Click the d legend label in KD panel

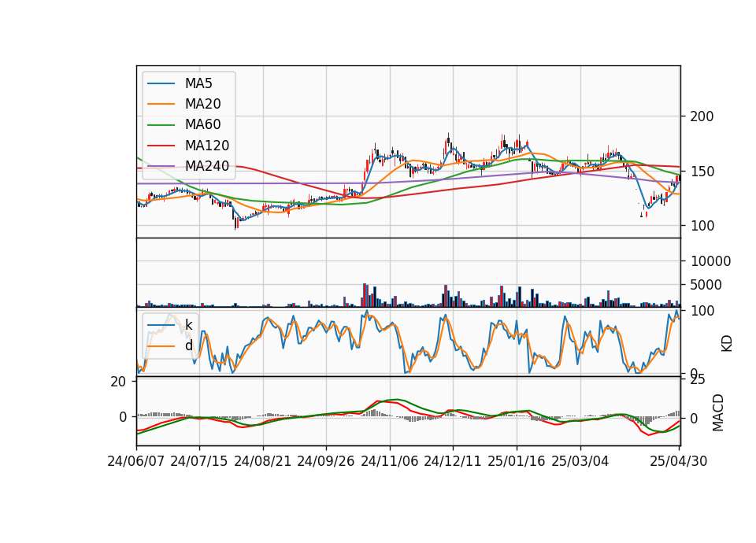[188, 345]
